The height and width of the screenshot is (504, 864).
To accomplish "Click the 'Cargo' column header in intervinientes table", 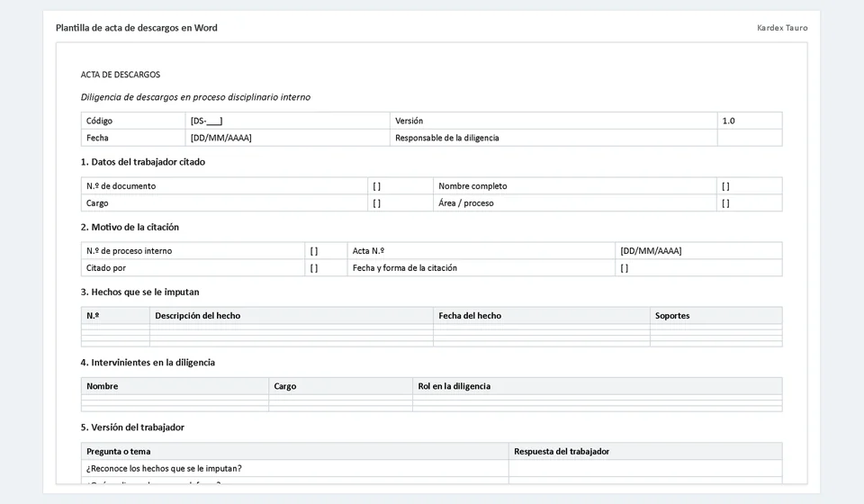I will 340,386.
